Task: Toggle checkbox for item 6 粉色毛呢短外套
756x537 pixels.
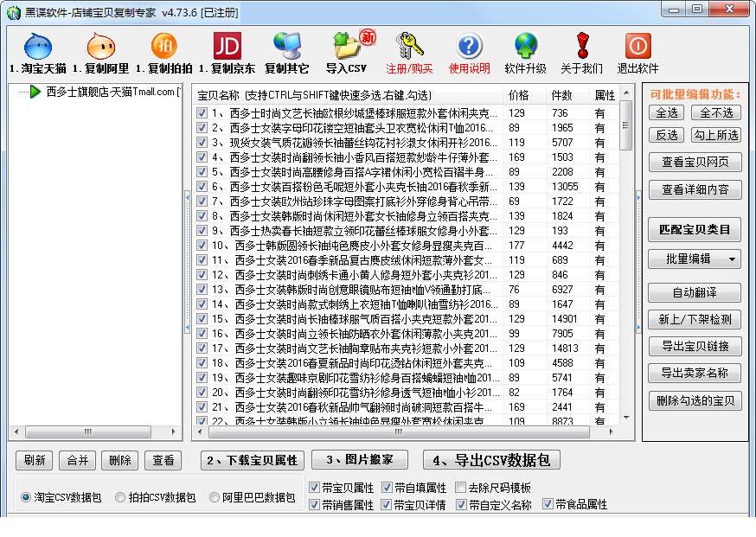Action: 202,187
